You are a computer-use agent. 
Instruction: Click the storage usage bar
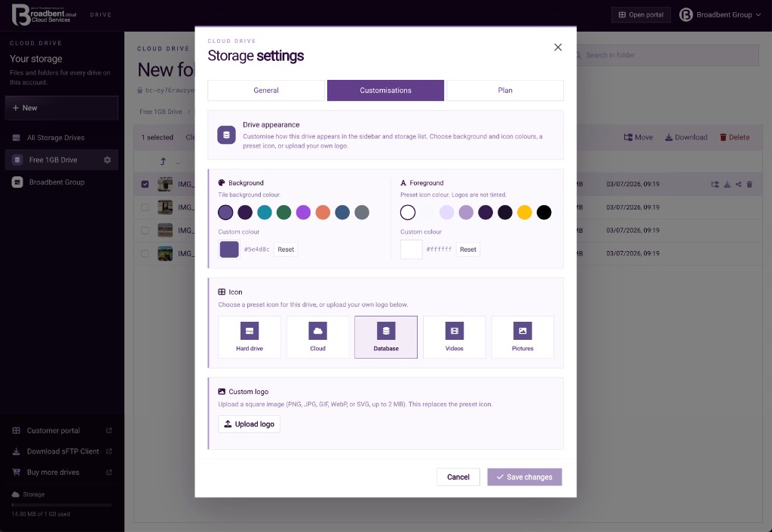[x=62, y=505]
